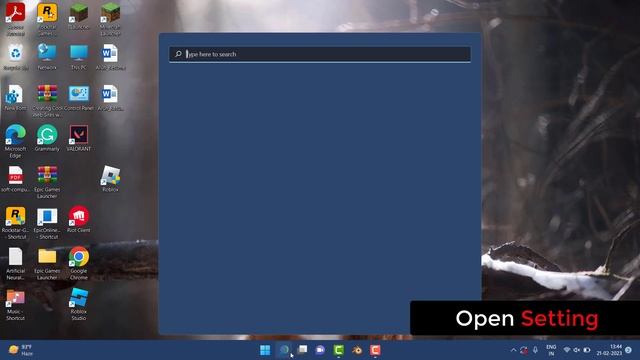Open the clock and date in taskbar
Screen dimensions: 640x360
pos(609,350)
